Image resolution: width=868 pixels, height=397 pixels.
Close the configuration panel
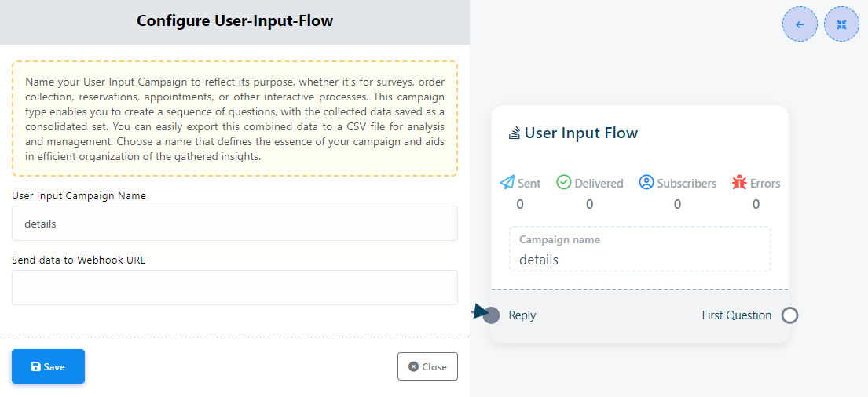pos(427,366)
